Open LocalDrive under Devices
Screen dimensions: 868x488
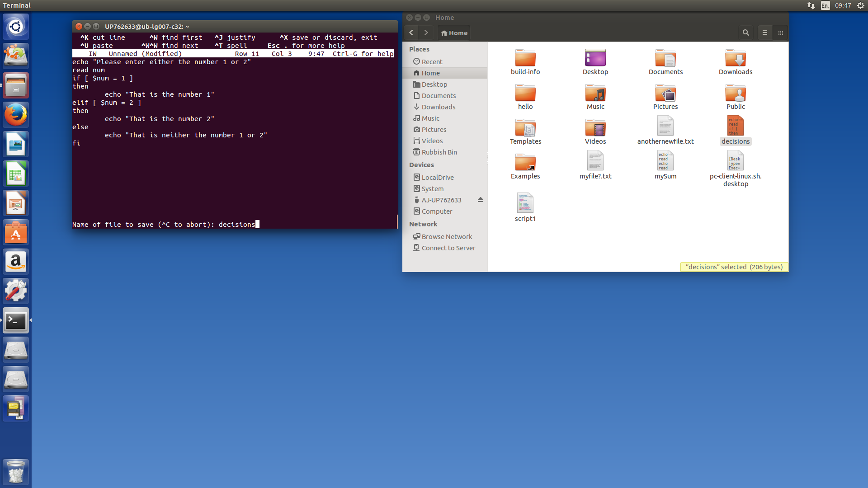click(x=445, y=177)
